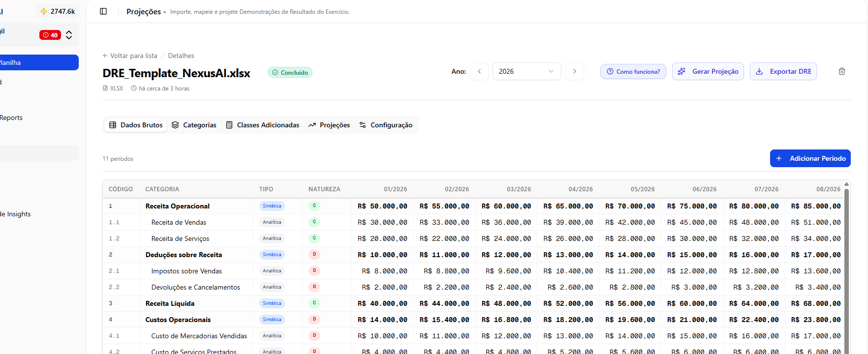Image resolution: width=868 pixels, height=354 pixels.
Task: Switch to Dados Brutos tab
Action: coord(136,125)
